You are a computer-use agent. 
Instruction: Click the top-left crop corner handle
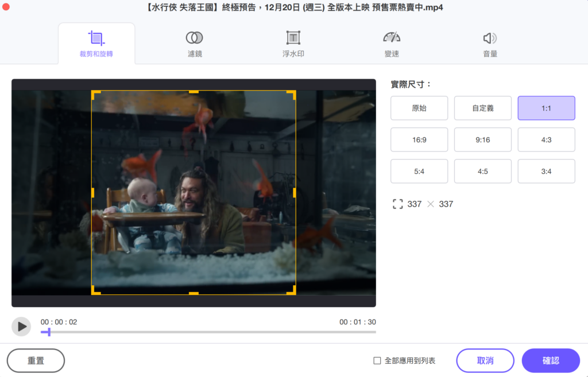[x=95, y=94]
